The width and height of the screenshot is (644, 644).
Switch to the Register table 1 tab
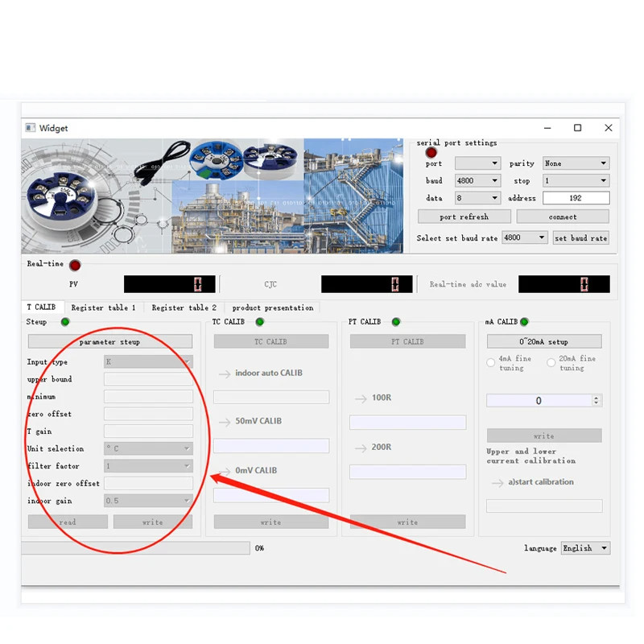tap(103, 307)
